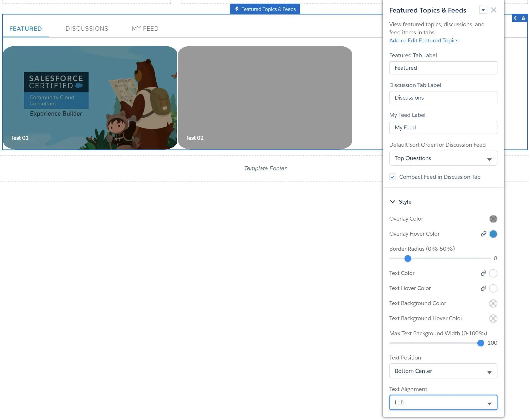
Task: Click the link icon beside Text Hover Color
Action: click(x=483, y=288)
